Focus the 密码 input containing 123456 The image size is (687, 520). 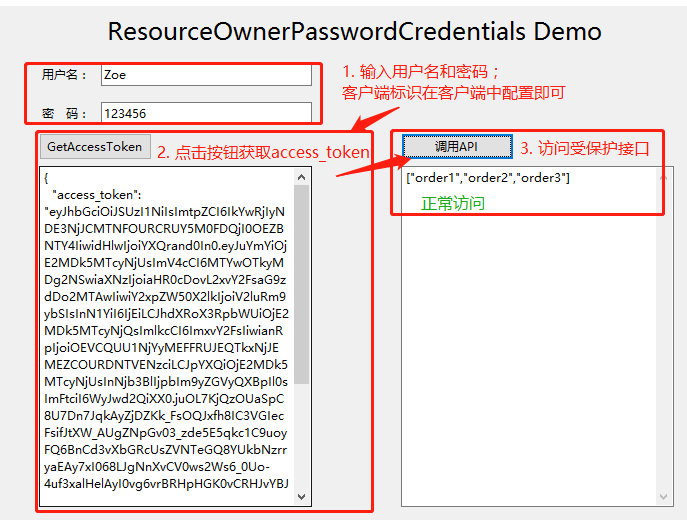coord(206,113)
